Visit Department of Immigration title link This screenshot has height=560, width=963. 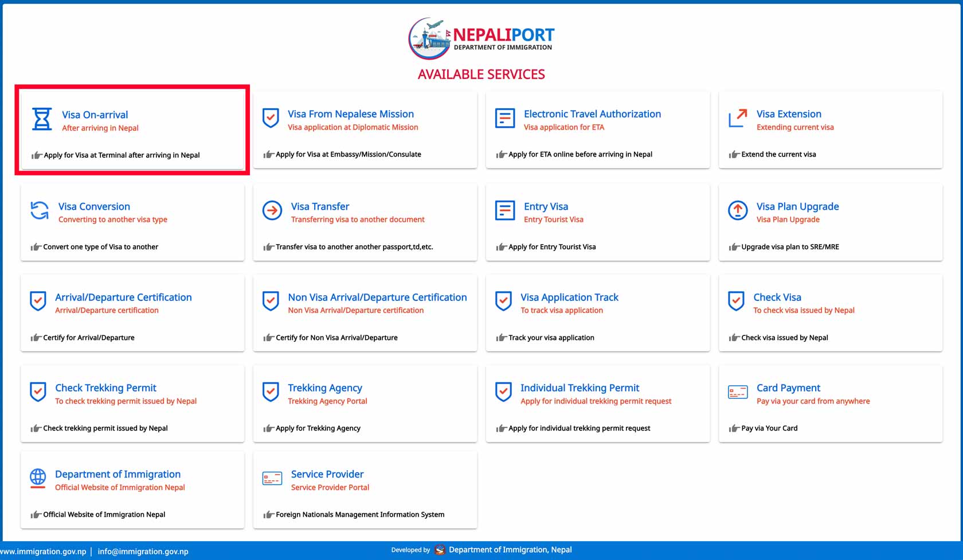click(x=118, y=475)
